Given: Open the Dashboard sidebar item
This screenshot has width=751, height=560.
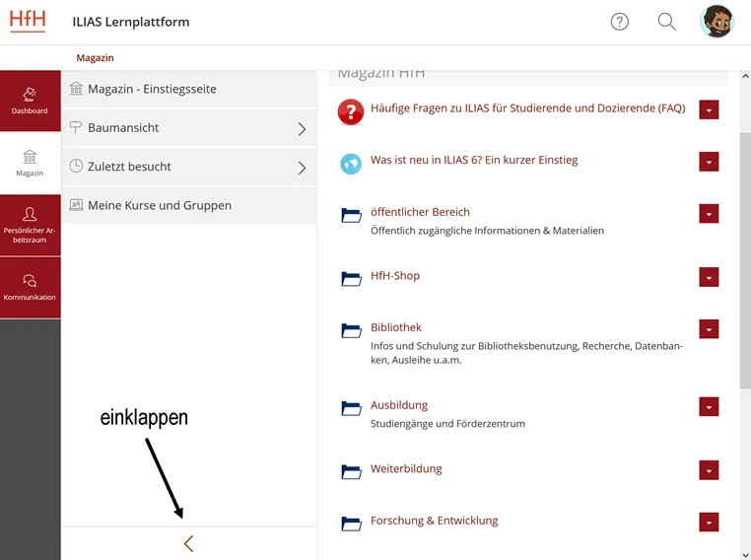Looking at the screenshot, I should (30, 101).
